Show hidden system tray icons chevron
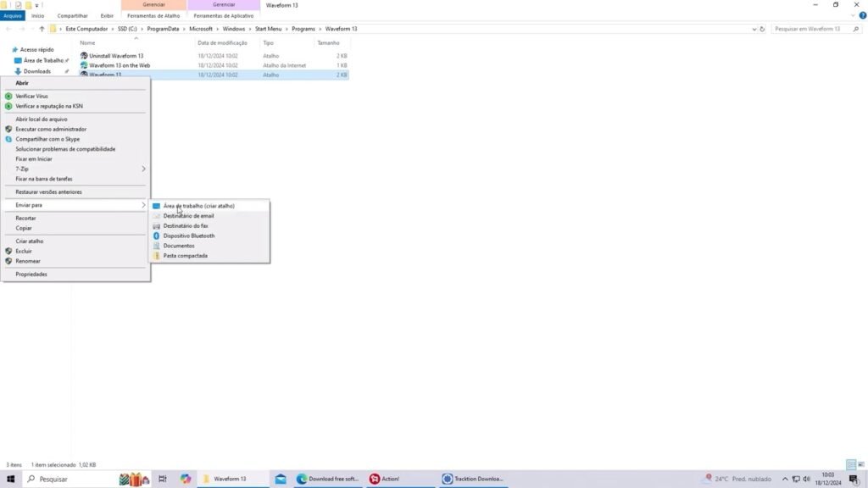Viewport: 868px width, 488px height. (x=785, y=480)
